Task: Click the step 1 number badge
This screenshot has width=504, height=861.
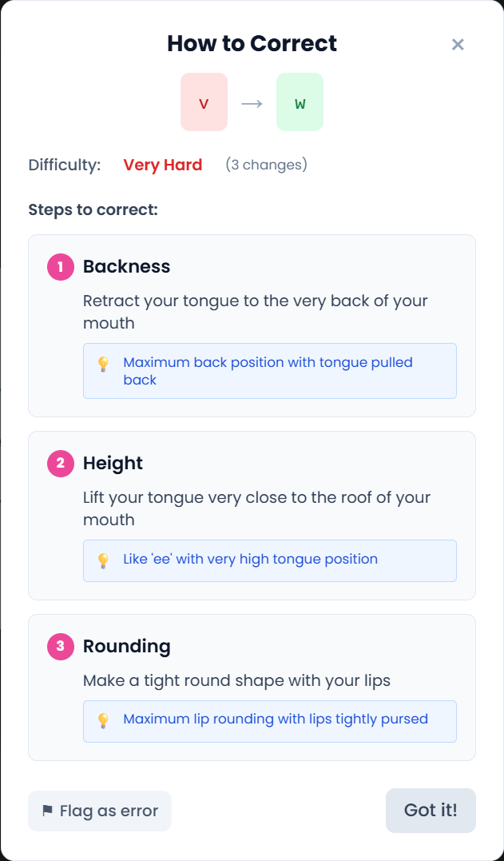Action: 60,267
